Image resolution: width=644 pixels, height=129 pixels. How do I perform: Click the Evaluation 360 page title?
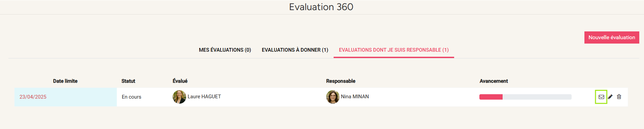[321, 7]
